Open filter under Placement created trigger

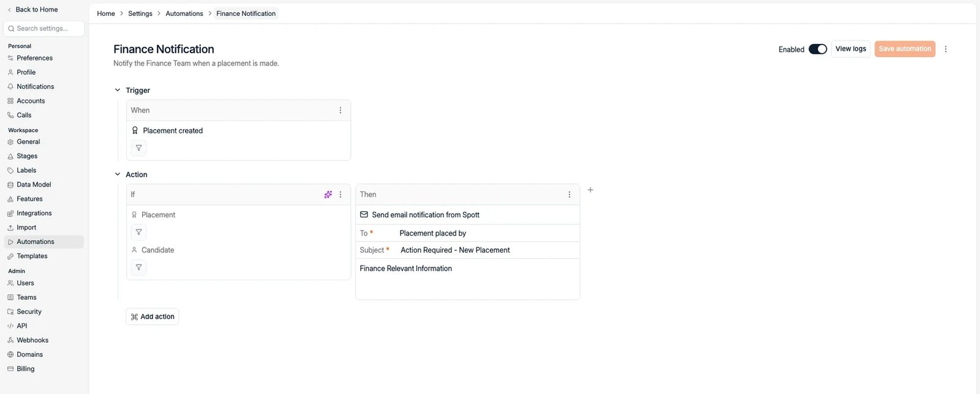139,148
